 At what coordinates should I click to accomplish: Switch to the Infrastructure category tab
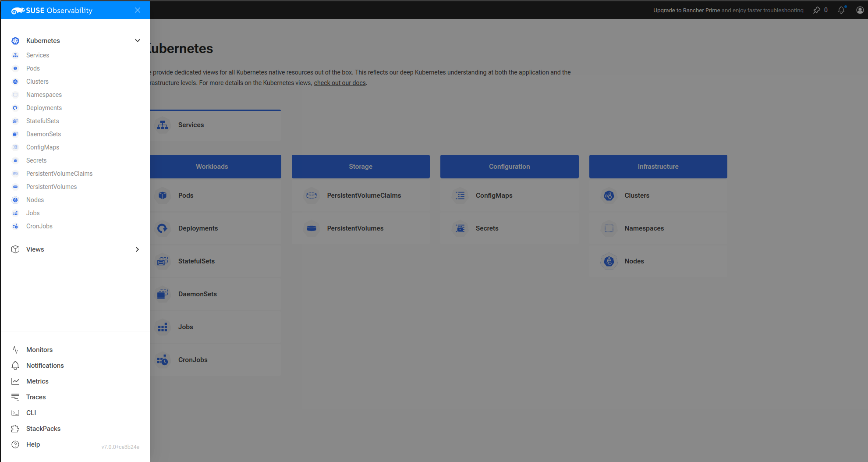(x=658, y=166)
